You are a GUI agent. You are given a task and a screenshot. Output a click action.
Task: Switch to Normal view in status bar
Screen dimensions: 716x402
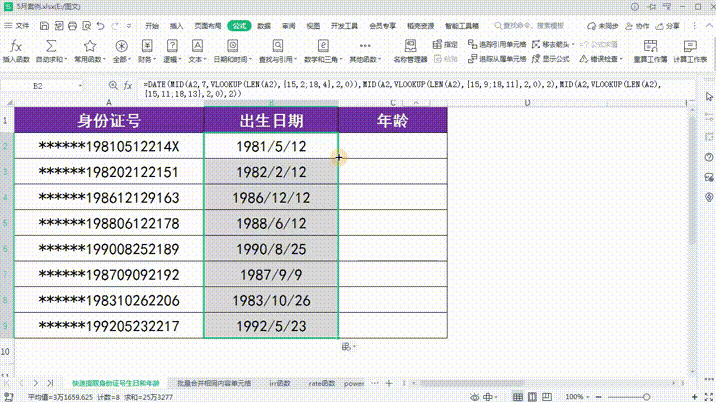pos(517,397)
